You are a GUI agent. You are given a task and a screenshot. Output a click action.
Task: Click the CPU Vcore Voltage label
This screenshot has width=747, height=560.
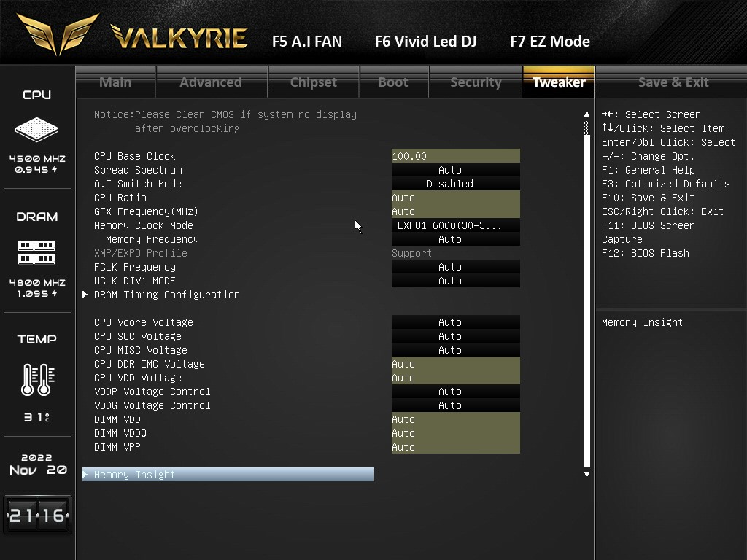click(144, 322)
